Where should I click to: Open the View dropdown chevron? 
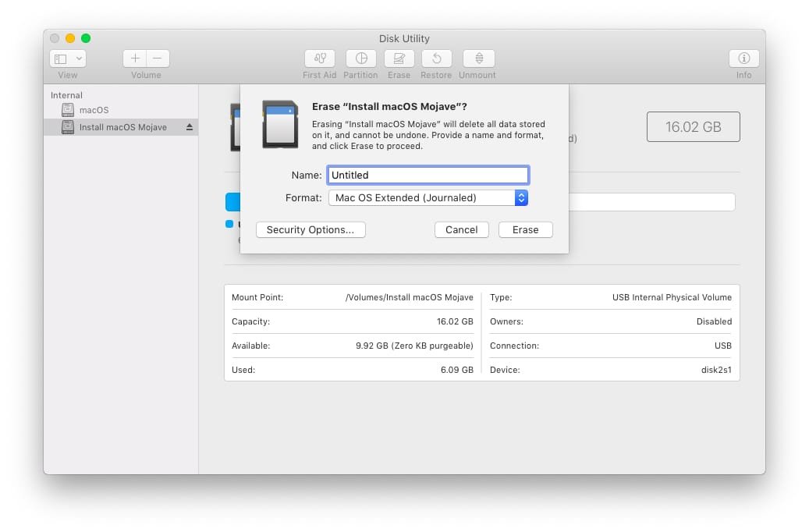pyautogui.click(x=79, y=59)
